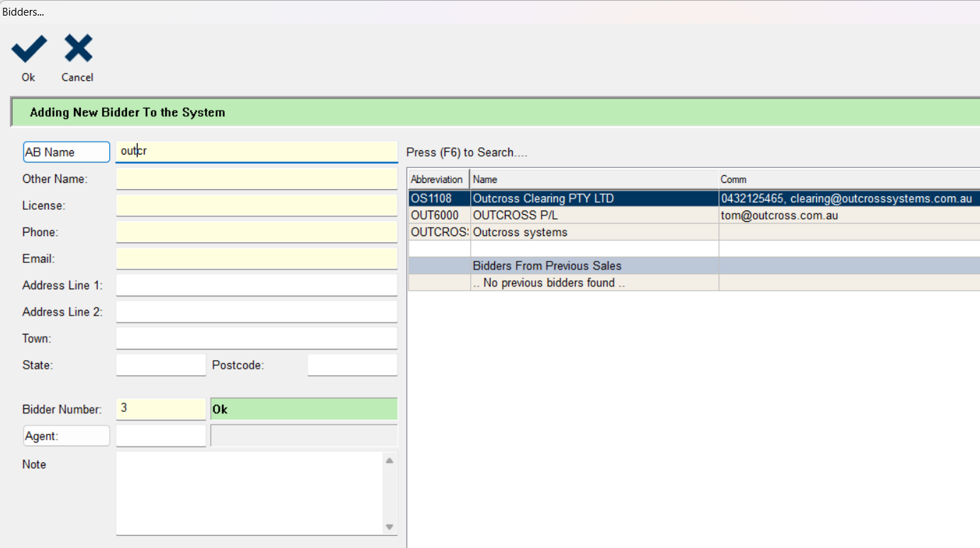Click the Town input field

256,339
